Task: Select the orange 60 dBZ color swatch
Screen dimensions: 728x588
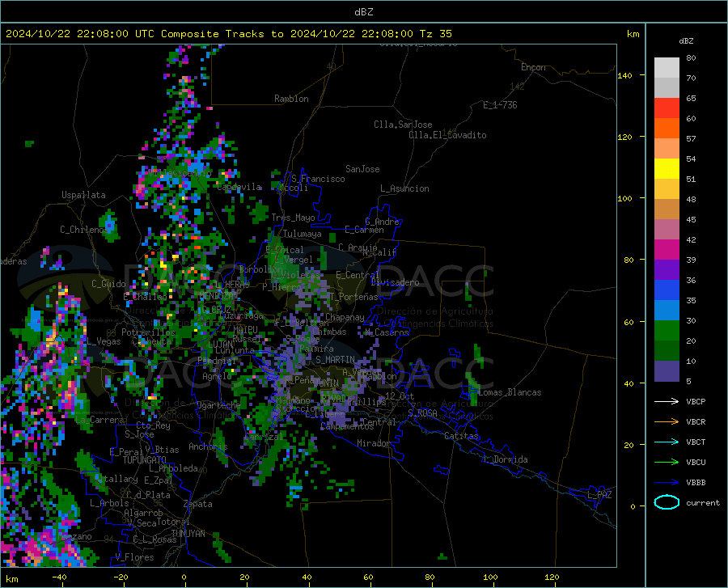Action: [667, 129]
